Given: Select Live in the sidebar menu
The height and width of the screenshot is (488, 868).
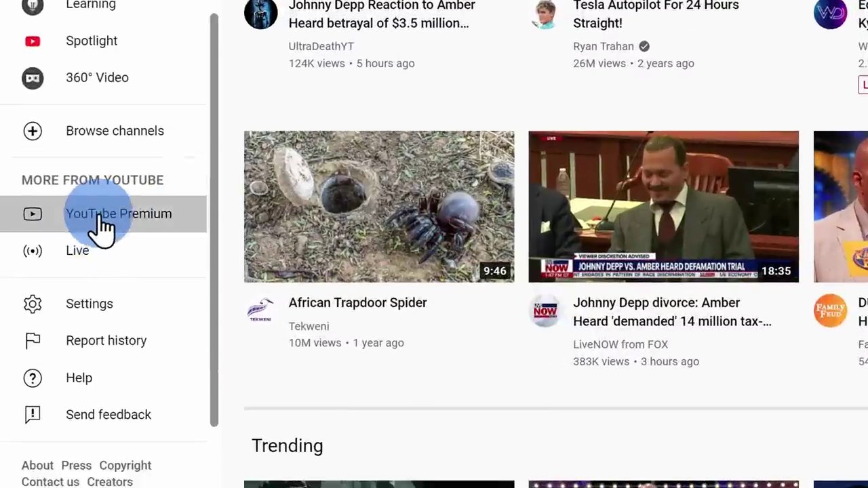Looking at the screenshot, I should tap(77, 251).
